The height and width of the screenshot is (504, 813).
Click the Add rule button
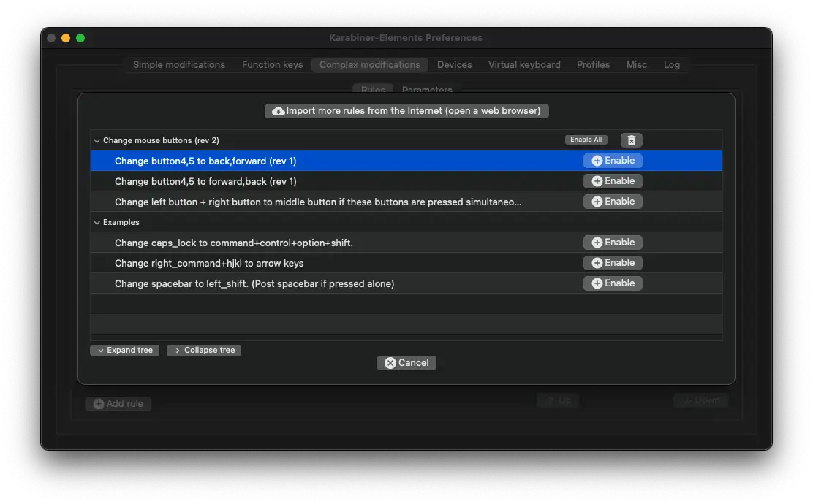point(118,404)
